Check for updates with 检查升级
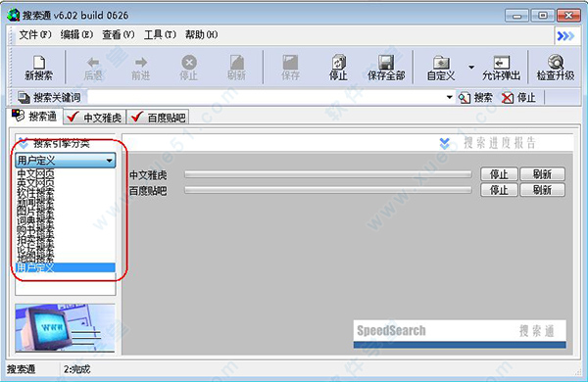 point(556,68)
